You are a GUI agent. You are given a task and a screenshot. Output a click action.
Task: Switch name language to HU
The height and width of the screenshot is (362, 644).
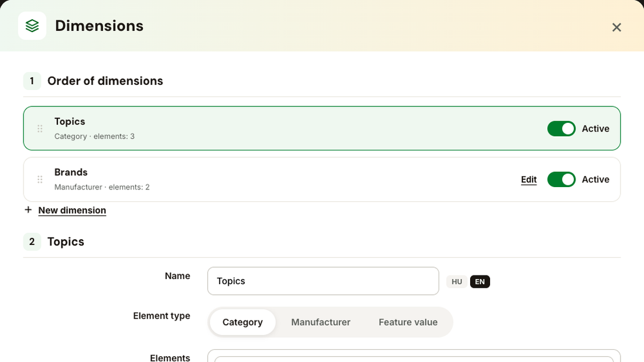click(457, 281)
